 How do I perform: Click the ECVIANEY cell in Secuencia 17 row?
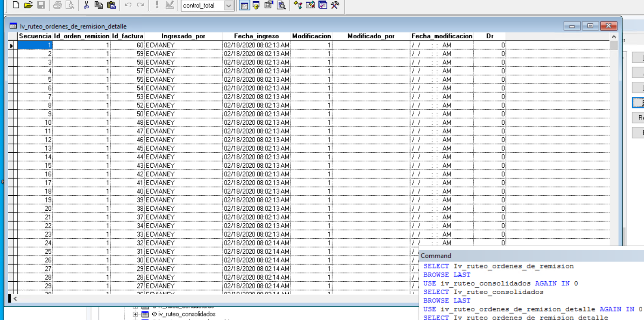183,183
